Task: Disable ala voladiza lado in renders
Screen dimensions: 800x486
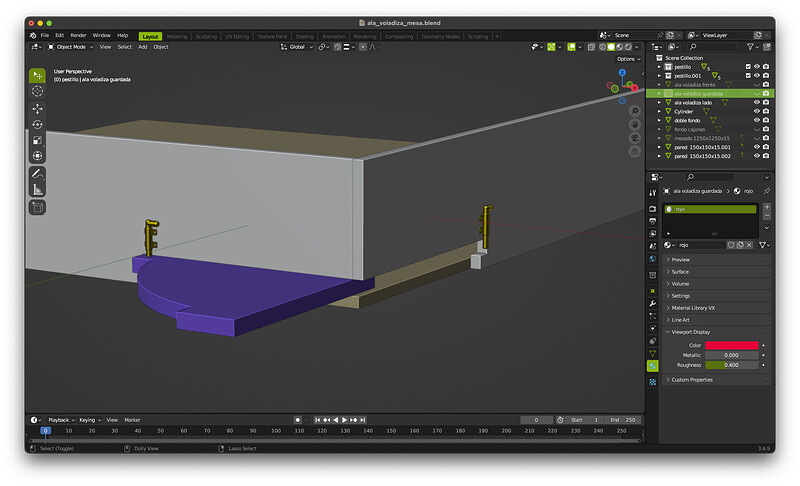Action: pyautogui.click(x=766, y=103)
